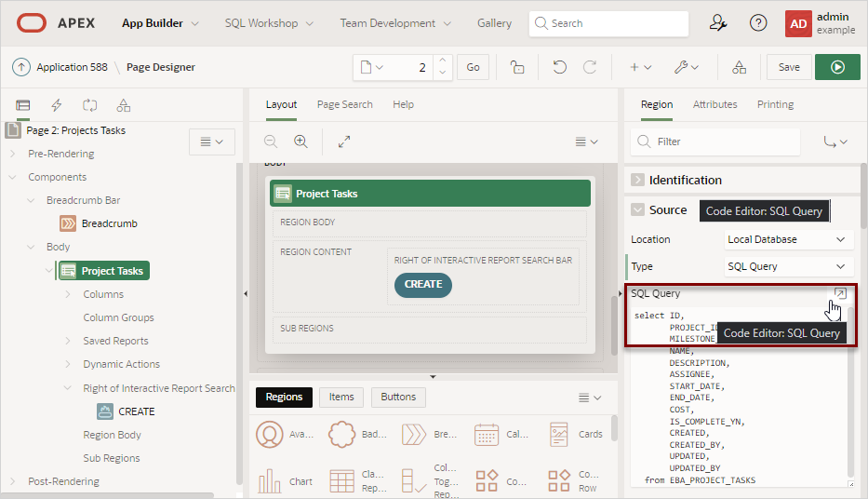868x499 pixels.
Task: Collapse the Source property group
Action: (637, 209)
